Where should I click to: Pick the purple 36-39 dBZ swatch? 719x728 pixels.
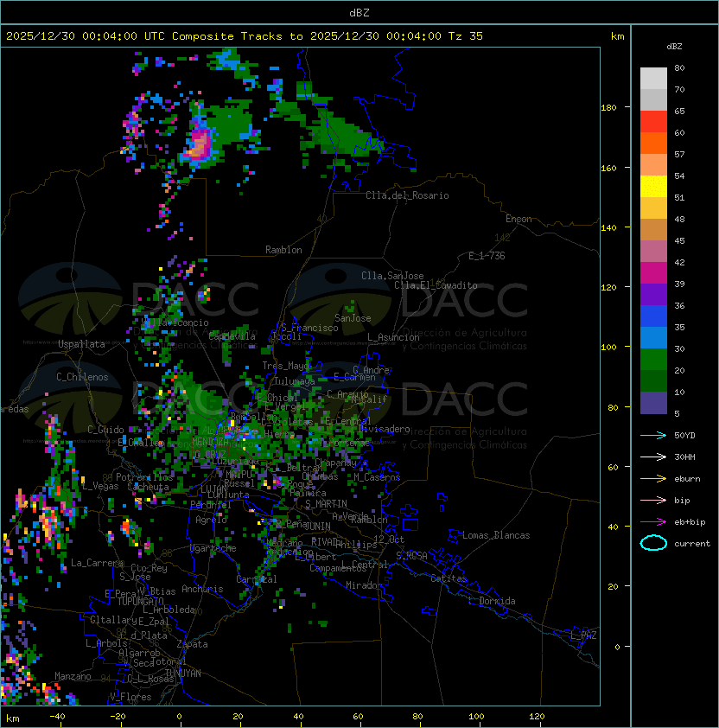tap(653, 294)
